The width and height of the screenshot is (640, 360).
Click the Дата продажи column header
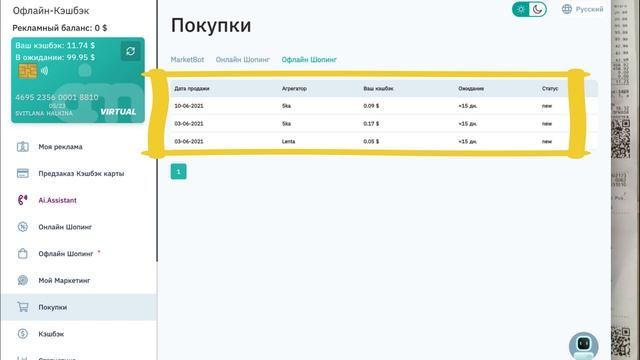(192, 89)
